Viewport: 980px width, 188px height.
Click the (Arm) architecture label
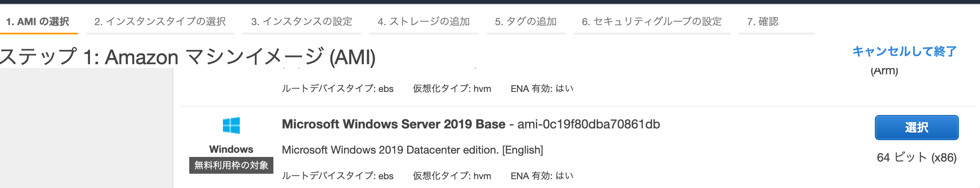click(885, 71)
